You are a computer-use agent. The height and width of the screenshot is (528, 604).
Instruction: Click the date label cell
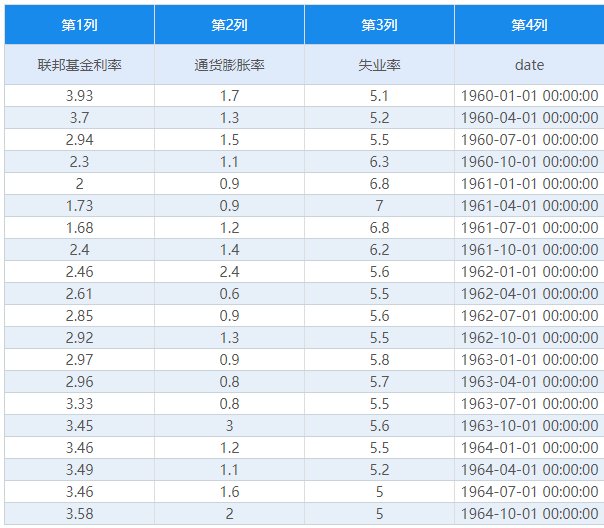pyautogui.click(x=529, y=65)
